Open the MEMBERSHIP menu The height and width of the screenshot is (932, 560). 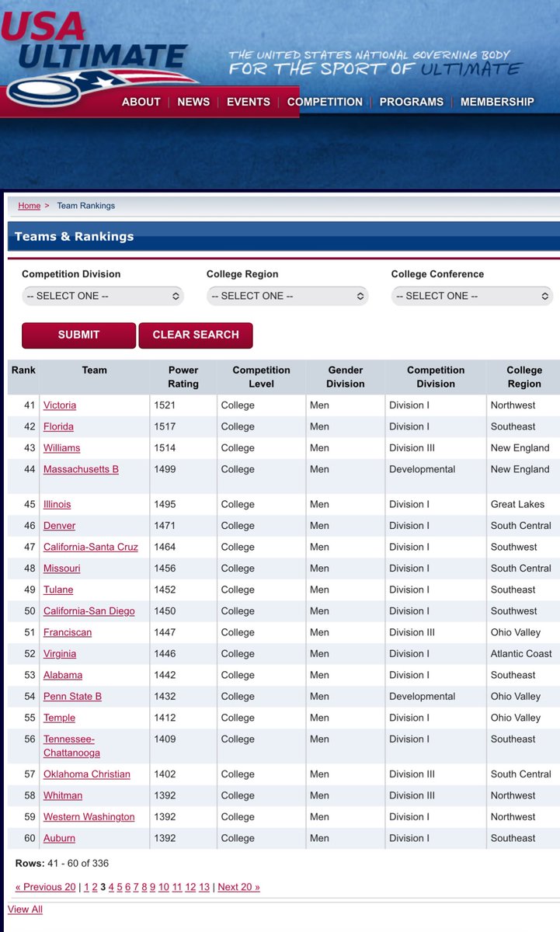pos(497,102)
